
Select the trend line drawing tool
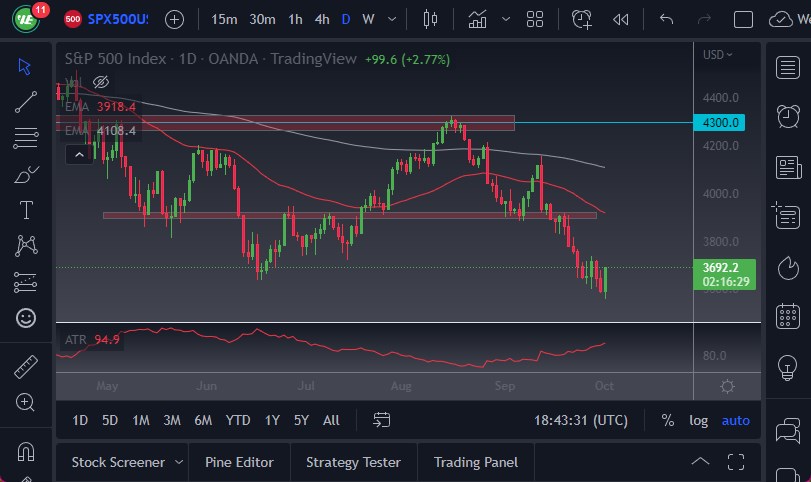[x=26, y=101]
